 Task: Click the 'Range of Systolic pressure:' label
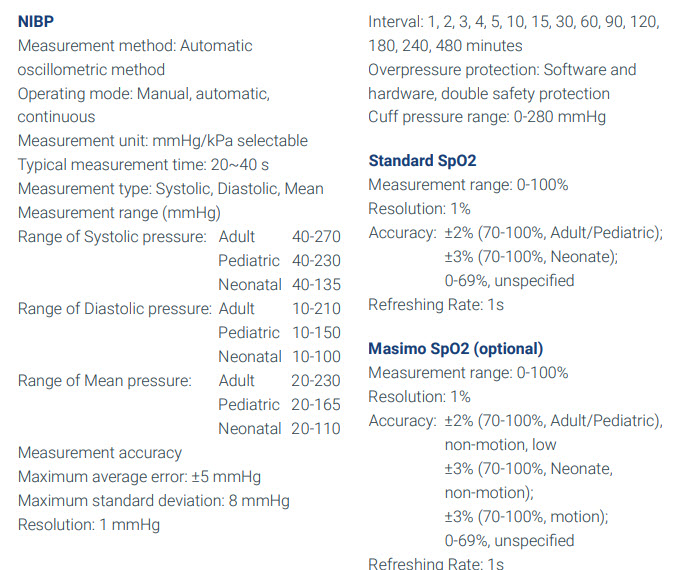[x=112, y=237]
